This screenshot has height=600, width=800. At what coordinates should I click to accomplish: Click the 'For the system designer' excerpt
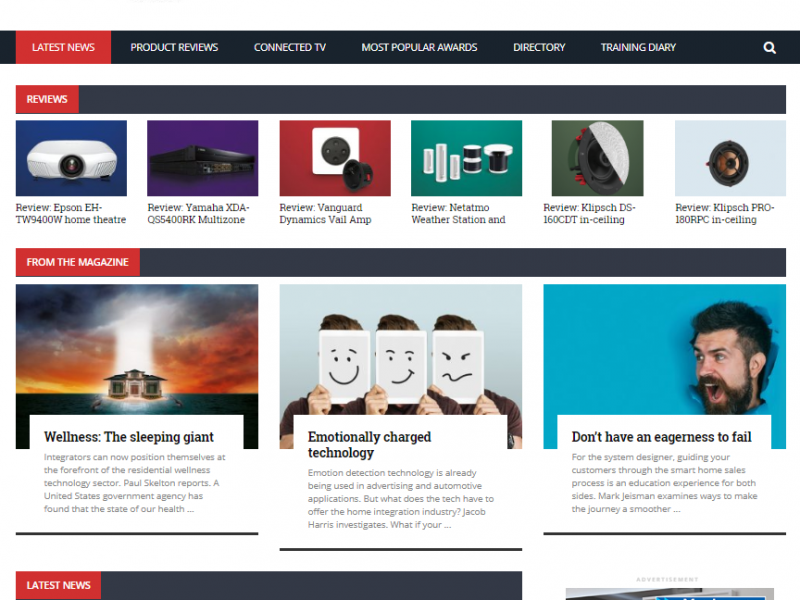[664, 483]
